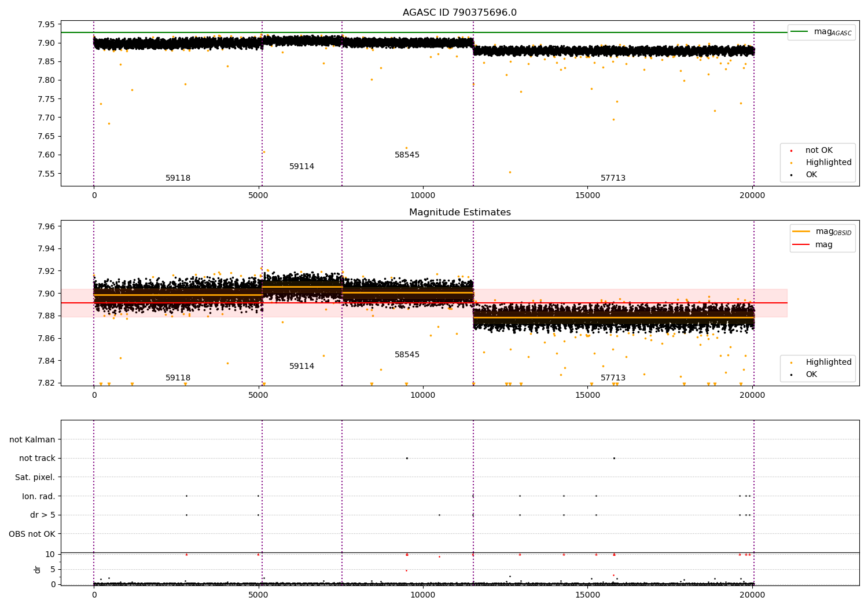Screen dimensions: 868x608
Task: Click the 'not track' row label
Action: (x=37, y=459)
